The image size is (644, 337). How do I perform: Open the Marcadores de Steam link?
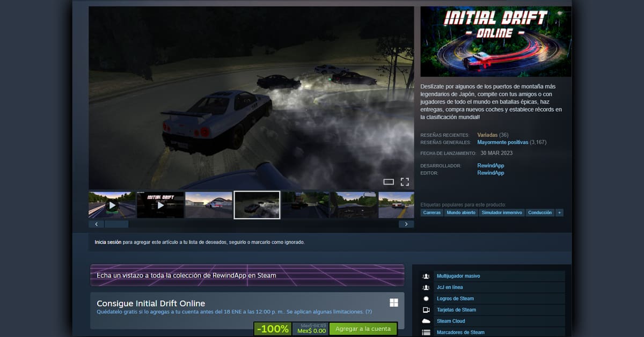pyautogui.click(x=460, y=332)
